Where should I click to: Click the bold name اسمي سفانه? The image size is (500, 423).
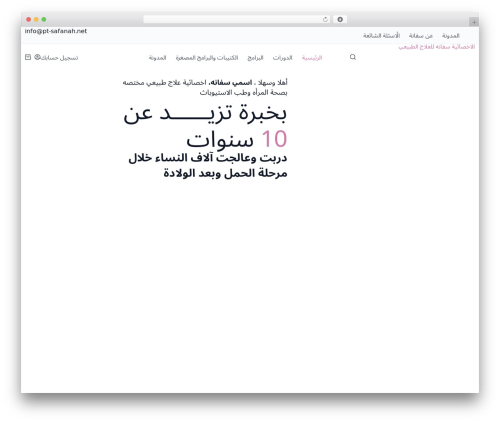(x=230, y=82)
